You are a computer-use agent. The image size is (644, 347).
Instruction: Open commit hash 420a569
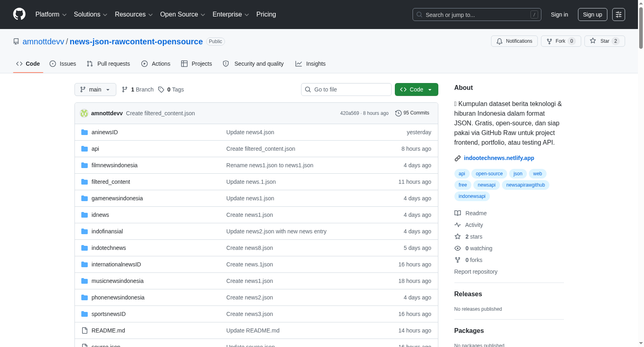349,113
